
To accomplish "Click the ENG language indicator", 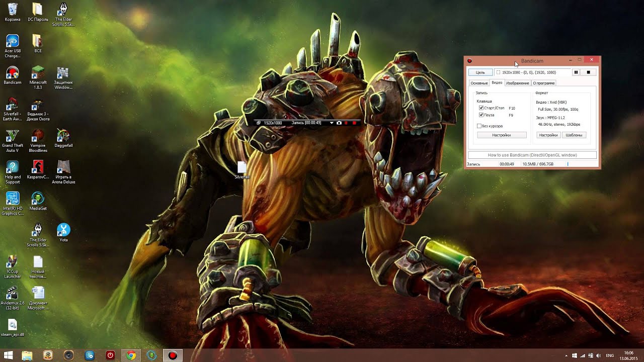I will [610, 355].
